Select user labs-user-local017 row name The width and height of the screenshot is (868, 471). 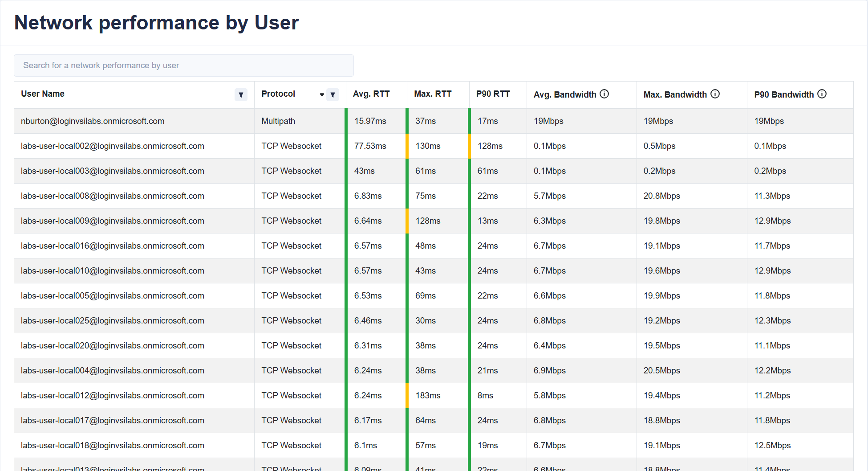[x=113, y=421]
